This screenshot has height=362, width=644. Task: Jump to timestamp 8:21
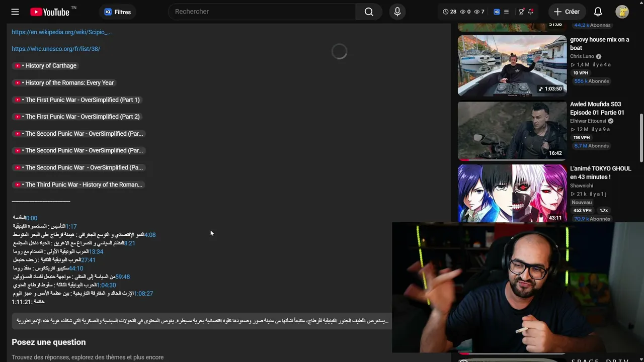tap(130, 243)
